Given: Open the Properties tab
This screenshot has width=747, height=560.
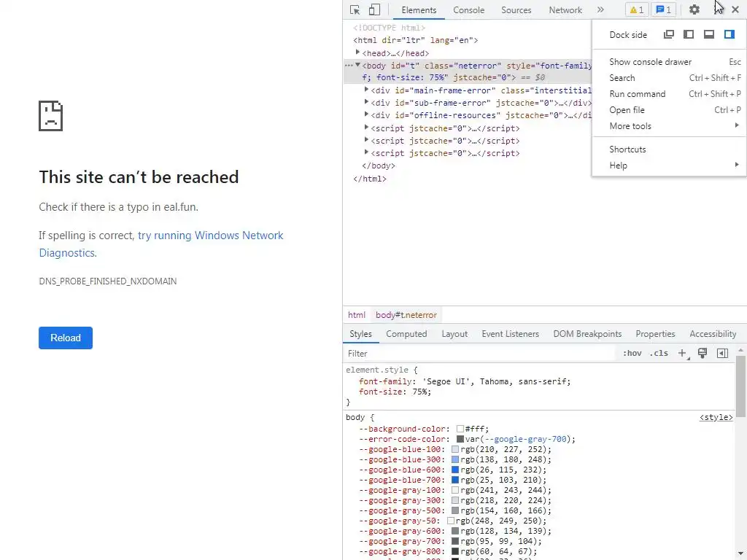Looking at the screenshot, I should 655,334.
